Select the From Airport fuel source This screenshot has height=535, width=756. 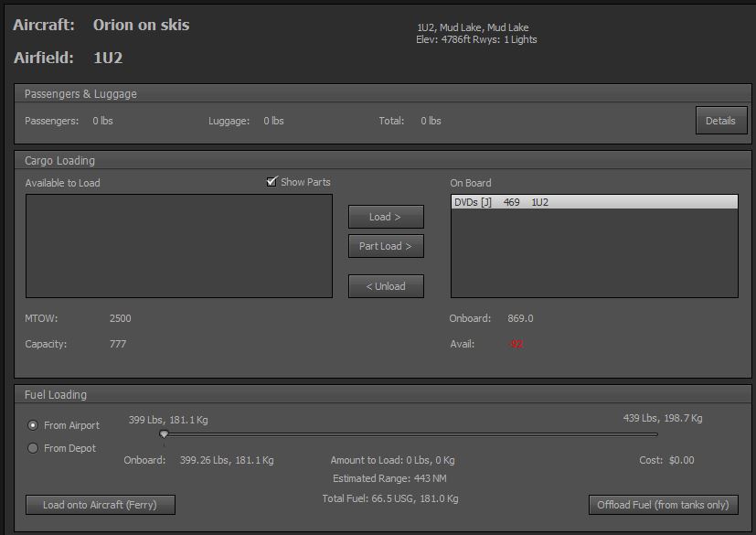[34, 425]
